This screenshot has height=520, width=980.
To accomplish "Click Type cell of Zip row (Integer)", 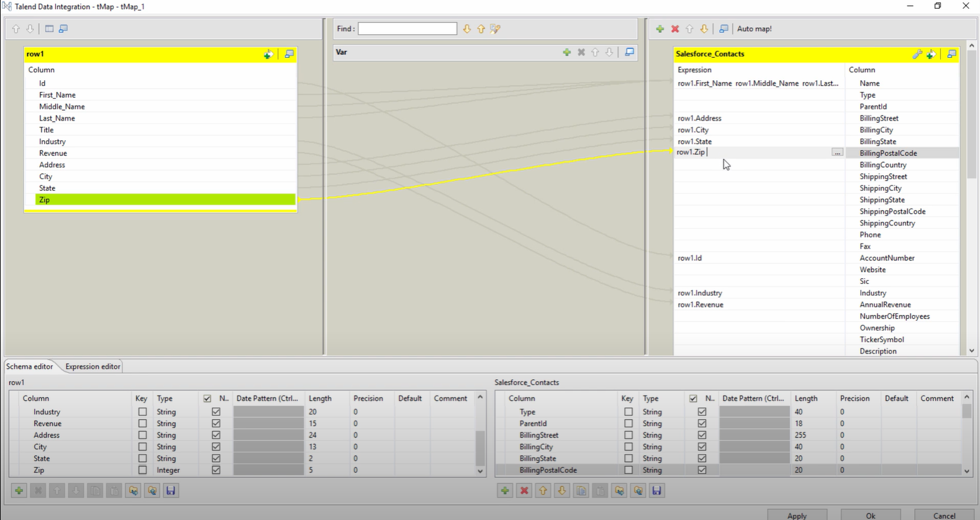I will (x=176, y=470).
